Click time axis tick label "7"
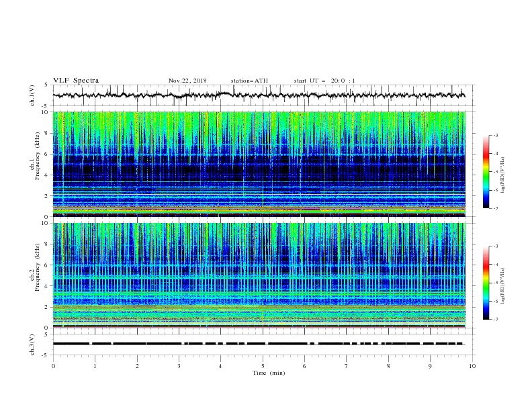 pyautogui.click(x=347, y=366)
